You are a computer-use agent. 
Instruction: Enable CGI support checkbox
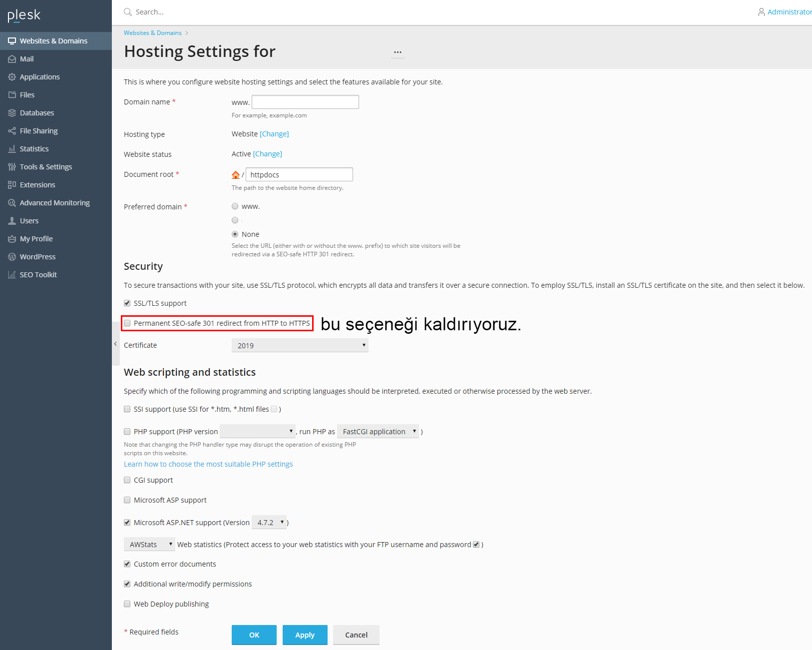pyautogui.click(x=127, y=480)
